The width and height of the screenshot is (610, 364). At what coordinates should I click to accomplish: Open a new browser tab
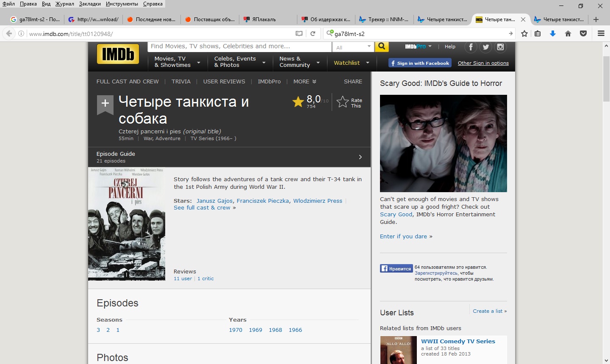[x=596, y=19]
